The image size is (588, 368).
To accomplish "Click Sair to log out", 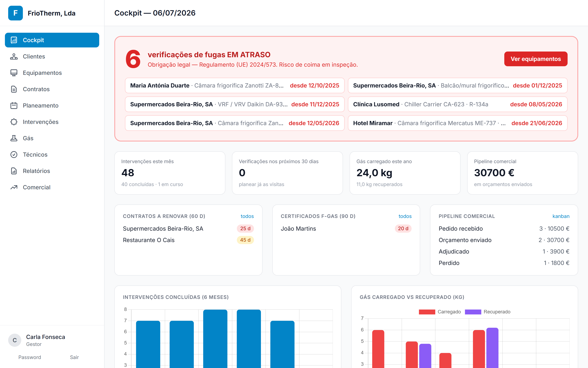I will (74, 357).
